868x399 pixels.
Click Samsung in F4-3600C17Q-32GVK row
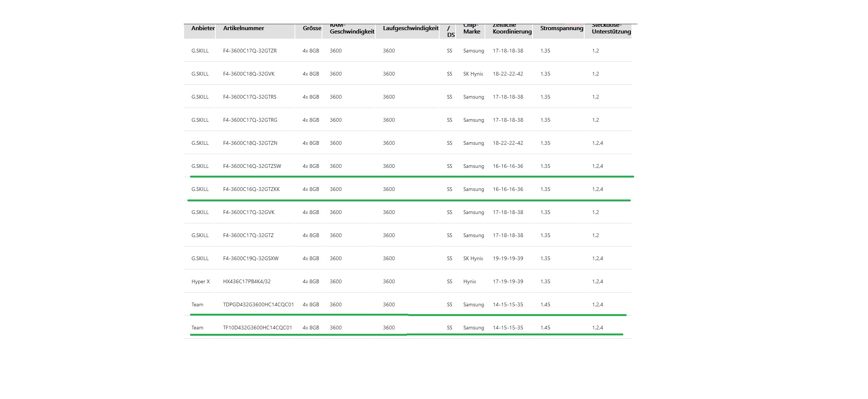[x=474, y=212]
